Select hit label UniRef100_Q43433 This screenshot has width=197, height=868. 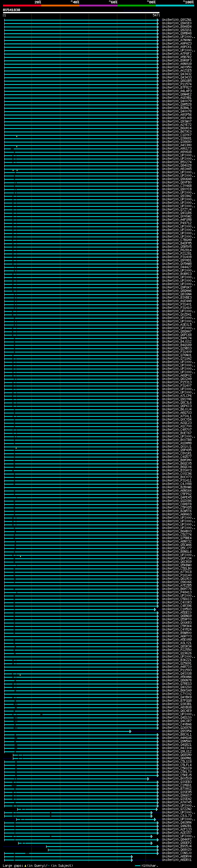tap(176, 77)
